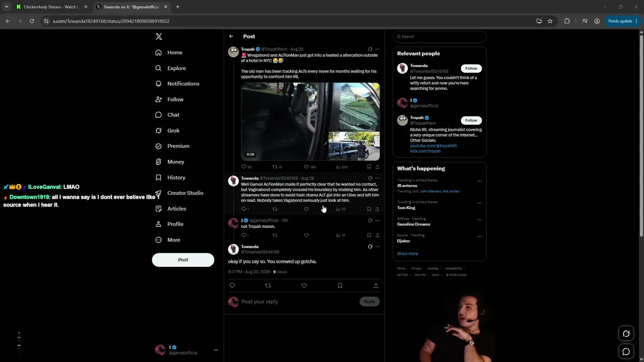Open Notifications
This screenshot has width=644, height=362.
pyautogui.click(x=177, y=83)
